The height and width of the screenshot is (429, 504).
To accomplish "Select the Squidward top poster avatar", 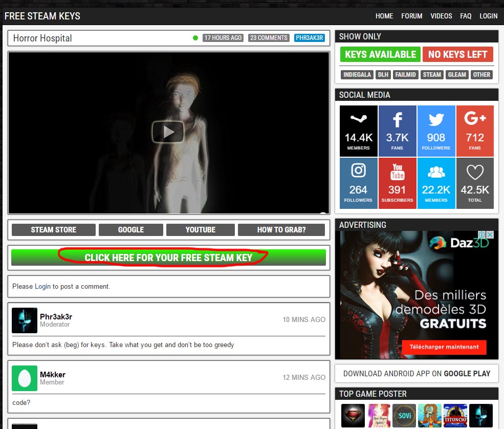I will [x=430, y=416].
